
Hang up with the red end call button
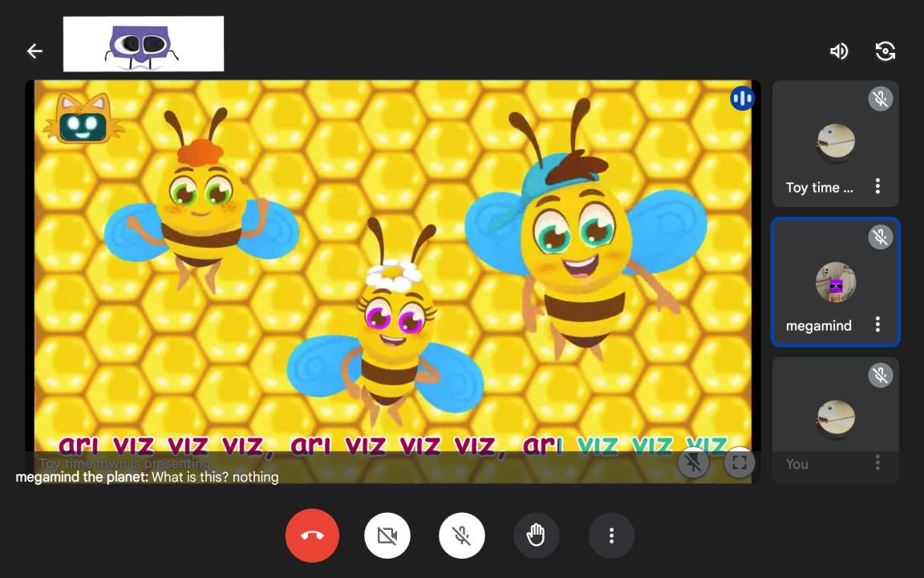point(312,535)
